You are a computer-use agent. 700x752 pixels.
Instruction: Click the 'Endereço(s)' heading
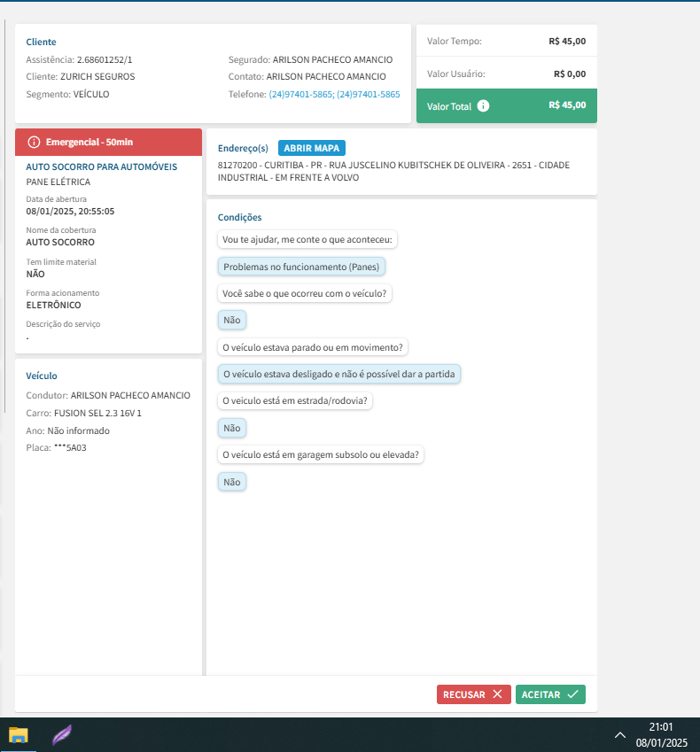point(243,148)
